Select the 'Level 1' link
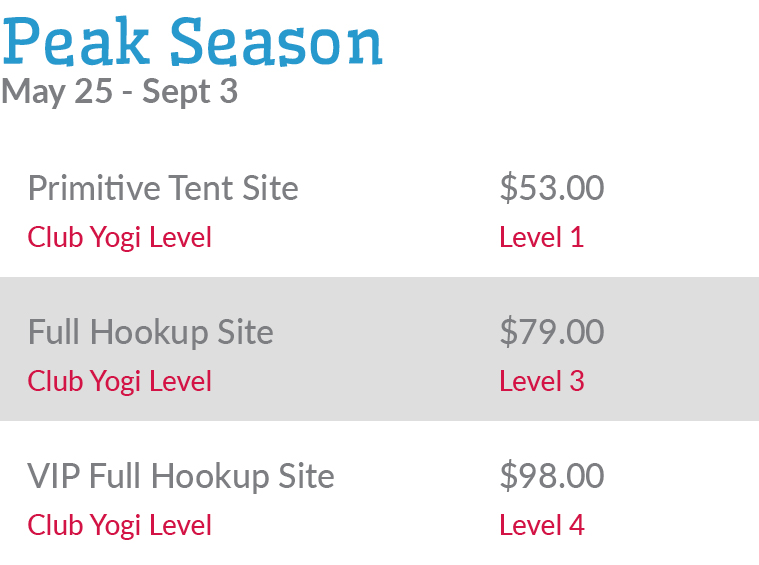Screen dimensions: 759x565 541,238
